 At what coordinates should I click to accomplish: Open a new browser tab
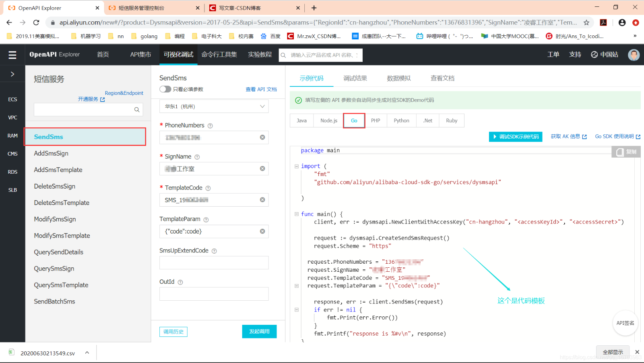click(x=314, y=8)
